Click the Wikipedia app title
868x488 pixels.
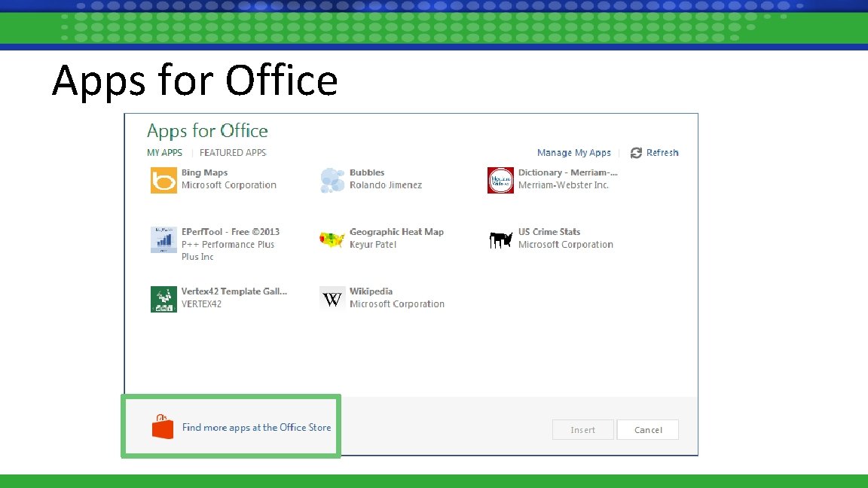pyautogui.click(x=371, y=291)
